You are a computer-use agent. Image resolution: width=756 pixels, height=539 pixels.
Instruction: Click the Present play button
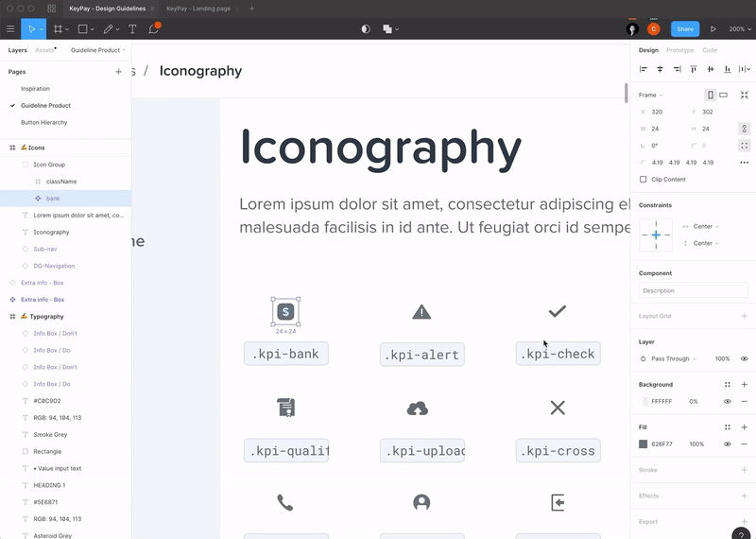(x=713, y=29)
